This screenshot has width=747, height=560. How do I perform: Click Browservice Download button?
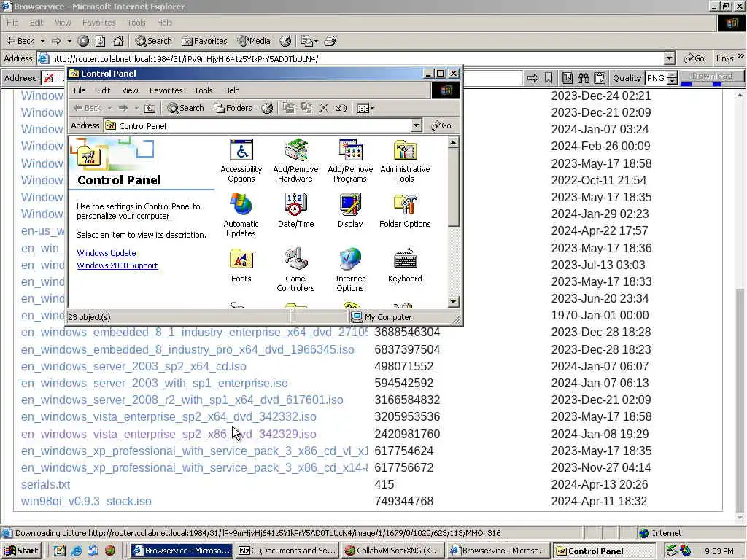[x=712, y=76]
